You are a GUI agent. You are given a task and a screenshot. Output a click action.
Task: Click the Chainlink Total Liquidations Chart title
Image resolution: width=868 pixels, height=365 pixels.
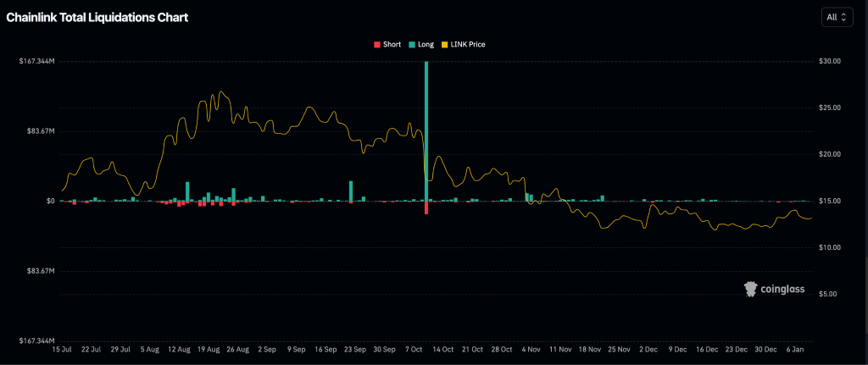point(97,18)
